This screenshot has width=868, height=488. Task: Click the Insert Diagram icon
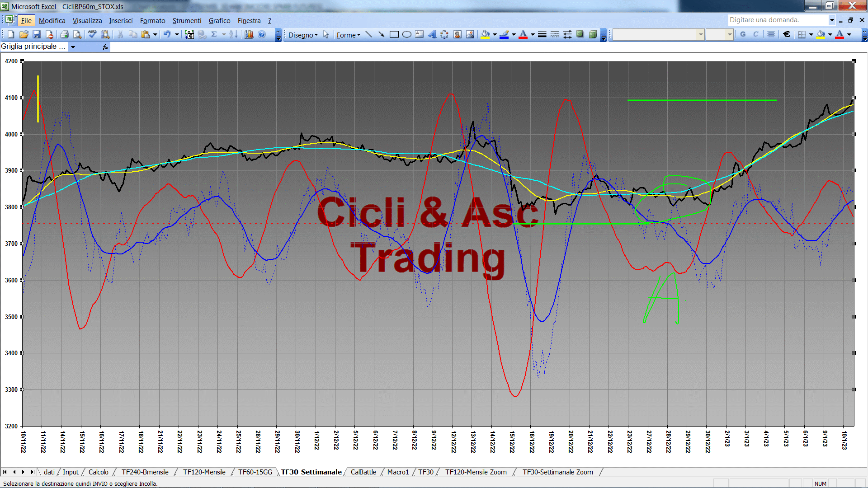point(445,34)
